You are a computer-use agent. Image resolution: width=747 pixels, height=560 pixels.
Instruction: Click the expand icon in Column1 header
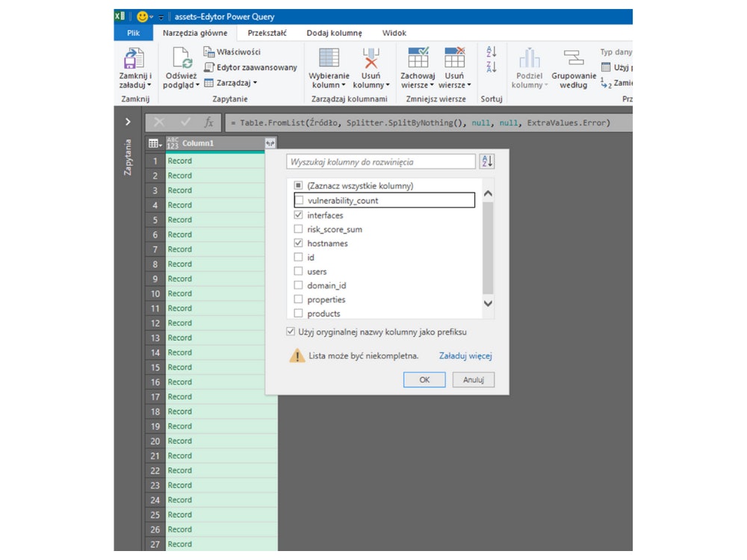point(269,143)
